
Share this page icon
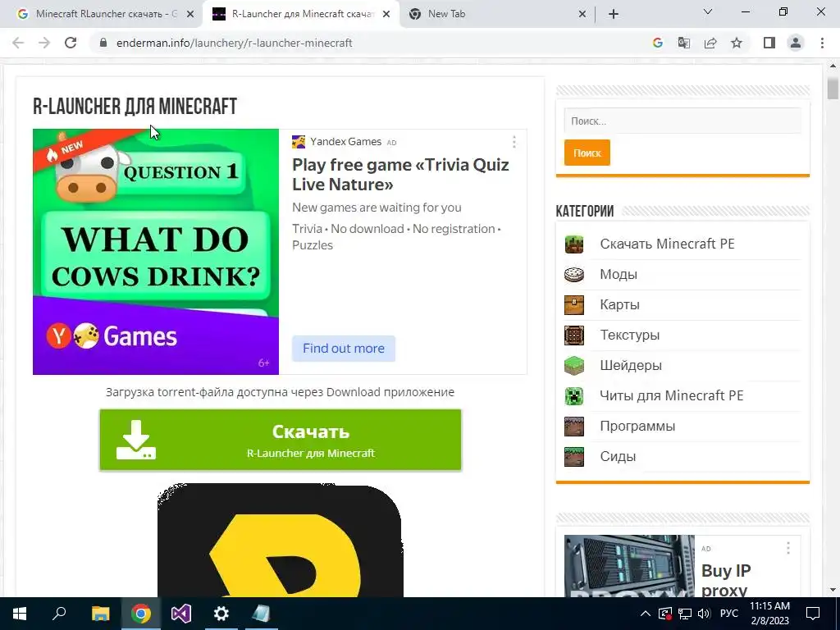pyautogui.click(x=710, y=43)
